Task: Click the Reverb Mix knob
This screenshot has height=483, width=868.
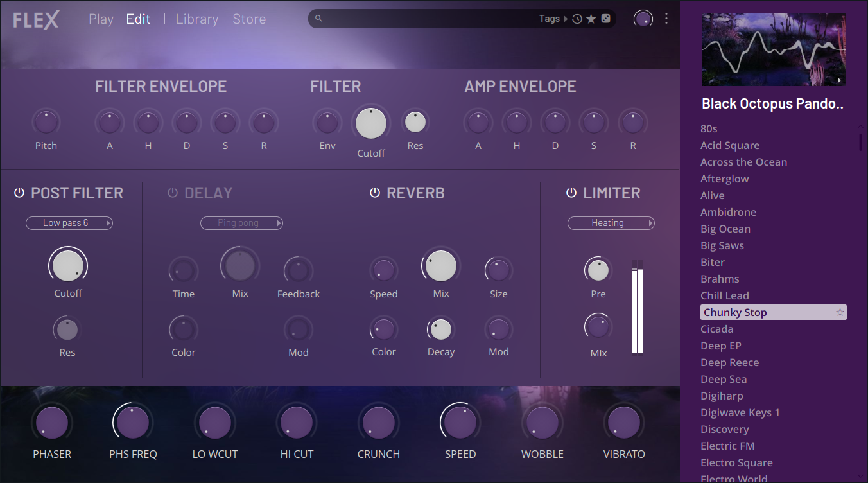Action: (441, 266)
